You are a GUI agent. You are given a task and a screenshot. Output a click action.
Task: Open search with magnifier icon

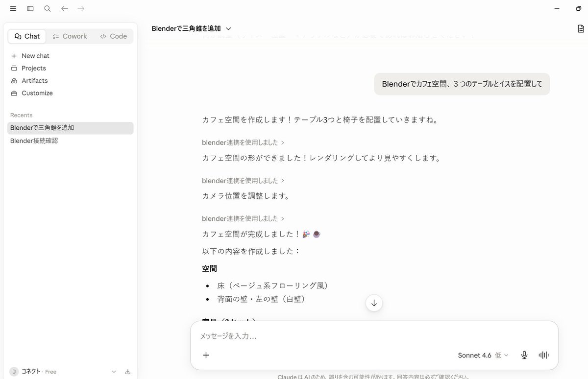pos(48,9)
